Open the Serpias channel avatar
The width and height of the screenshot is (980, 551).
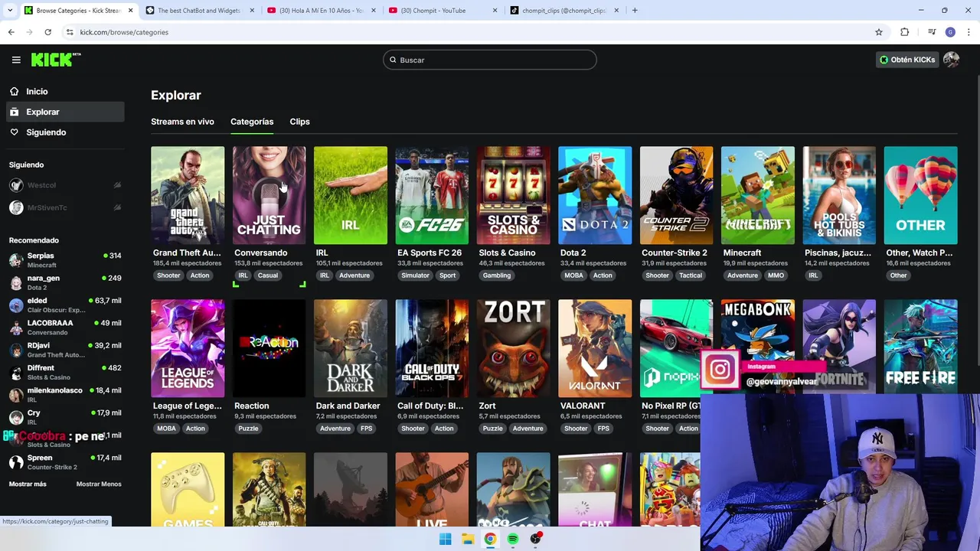(16, 260)
